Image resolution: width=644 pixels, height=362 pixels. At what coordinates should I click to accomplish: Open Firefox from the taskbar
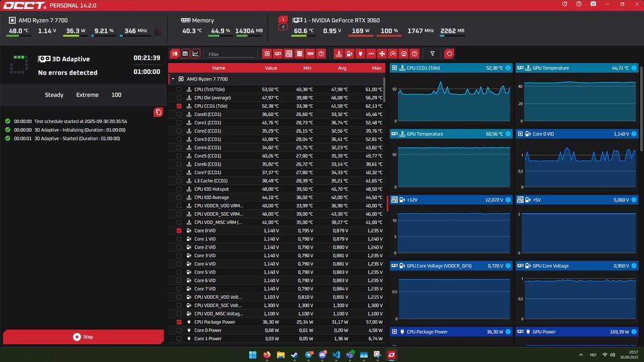tap(267, 355)
